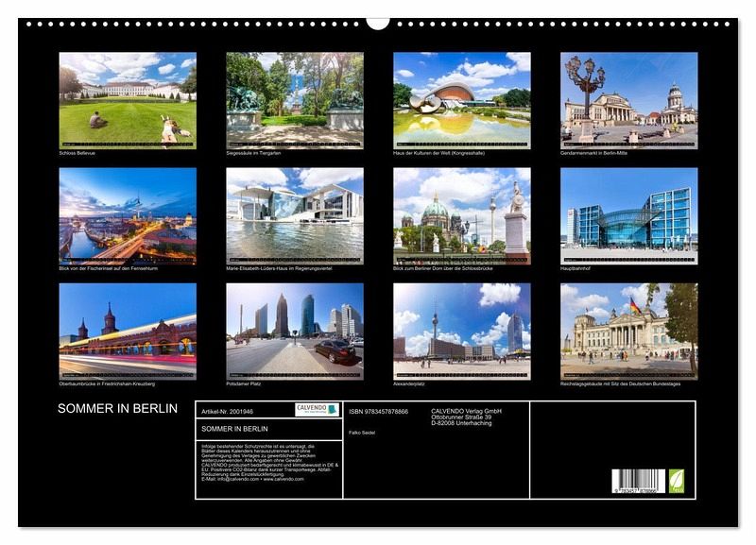Click the 'Potsdamer Platz' caption

244,384
